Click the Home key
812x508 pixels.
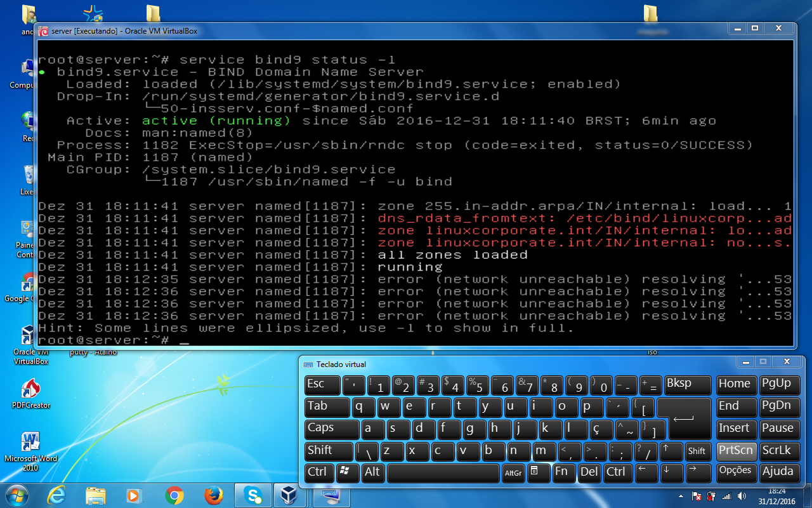(736, 385)
